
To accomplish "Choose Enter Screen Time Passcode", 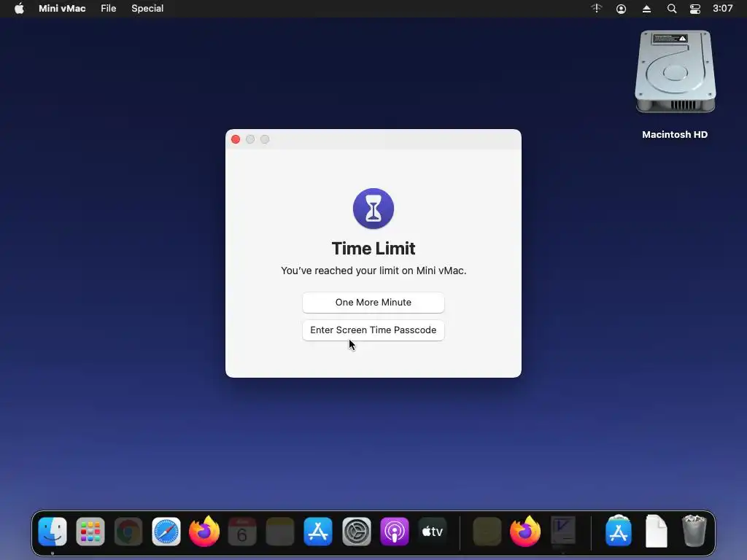I will pos(373,330).
